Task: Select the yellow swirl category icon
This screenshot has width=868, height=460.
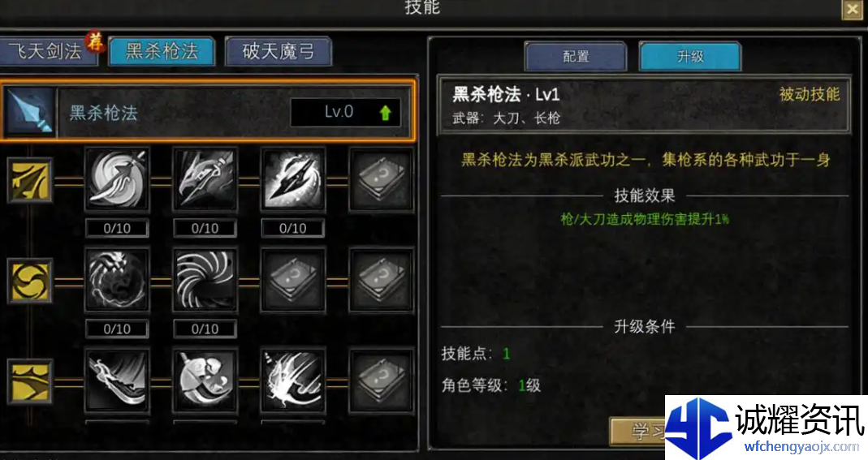Action: coord(30,281)
